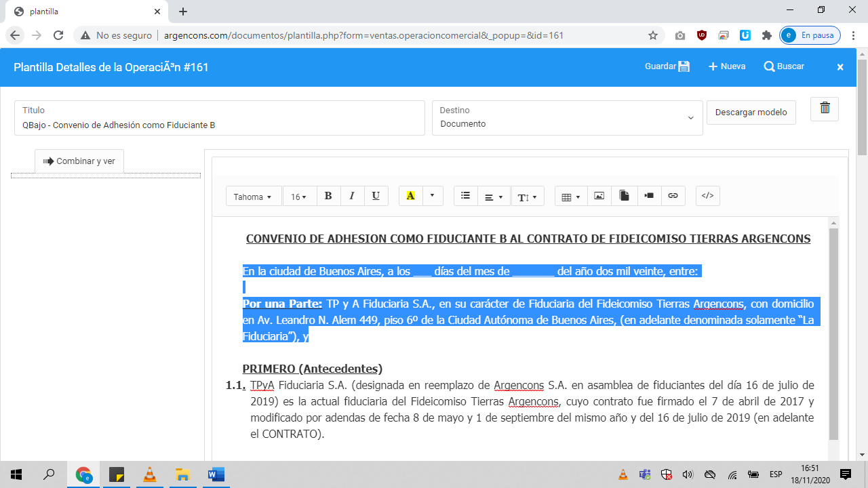Click the insert picture icon
The width and height of the screenshot is (868, 488).
tap(599, 196)
